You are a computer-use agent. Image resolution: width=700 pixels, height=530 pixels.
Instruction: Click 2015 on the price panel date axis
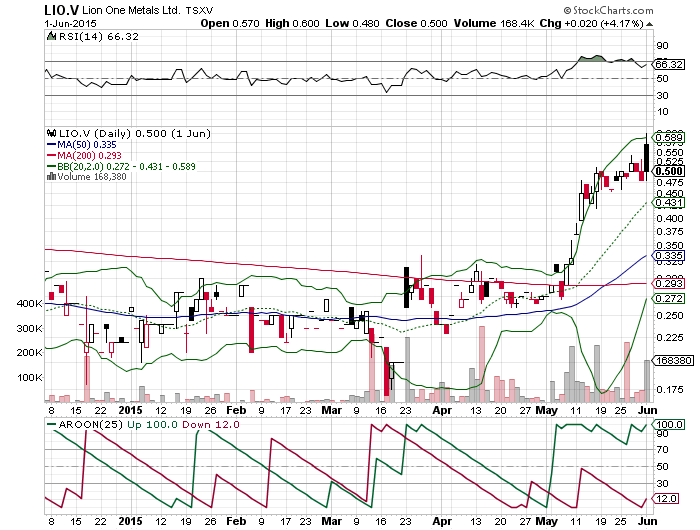point(130,410)
